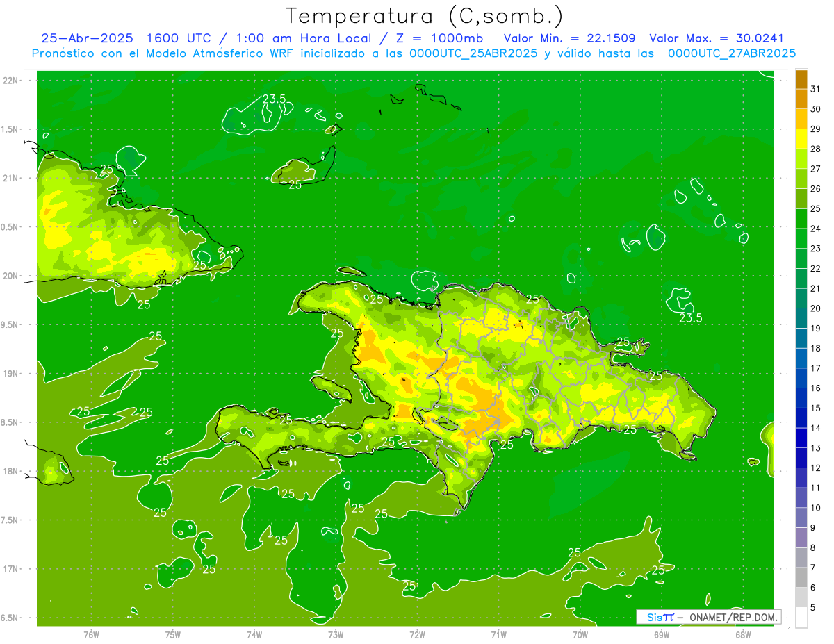Pick the dark orange swatch above 31
834x644 pixels.
pos(801,79)
